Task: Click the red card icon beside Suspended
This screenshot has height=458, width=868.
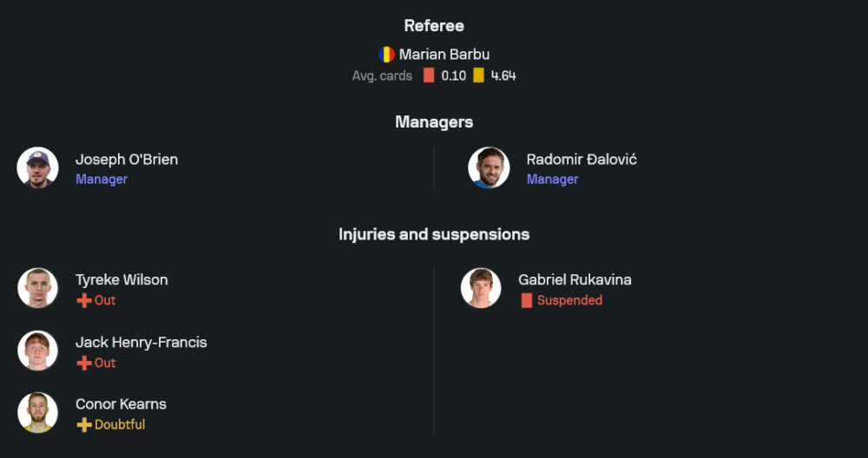Action: point(526,301)
